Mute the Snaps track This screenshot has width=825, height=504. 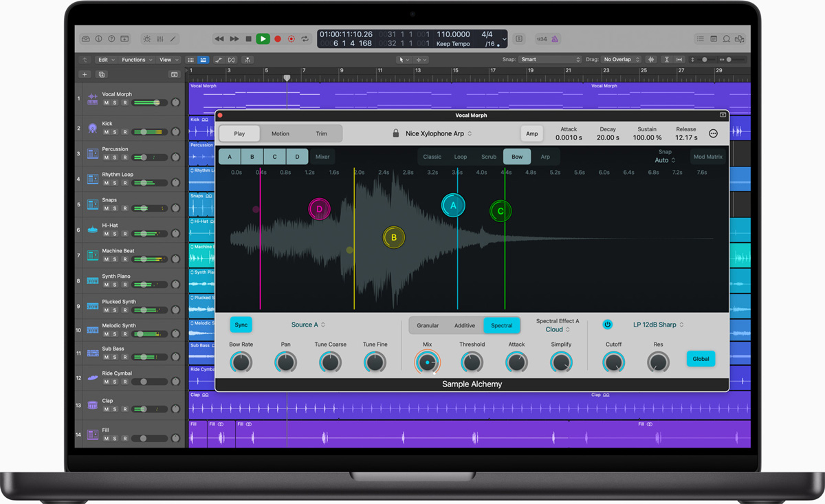click(107, 208)
